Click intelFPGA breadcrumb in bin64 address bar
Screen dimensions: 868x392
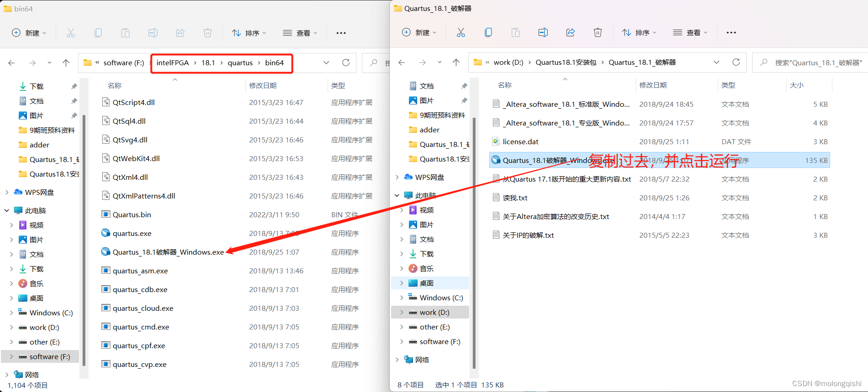pos(173,63)
